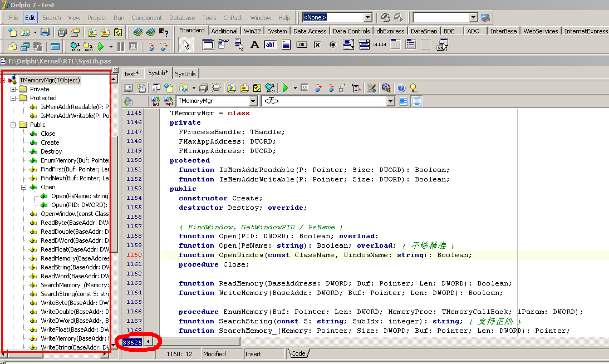Click the Step Over icon in main toolbar
Screen dimensions: 609x364
[x=164, y=47]
